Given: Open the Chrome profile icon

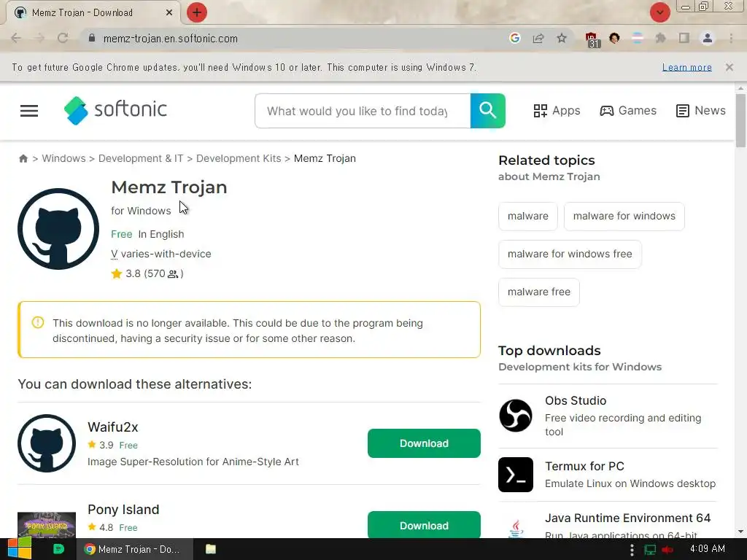Looking at the screenshot, I should pyautogui.click(x=708, y=38).
